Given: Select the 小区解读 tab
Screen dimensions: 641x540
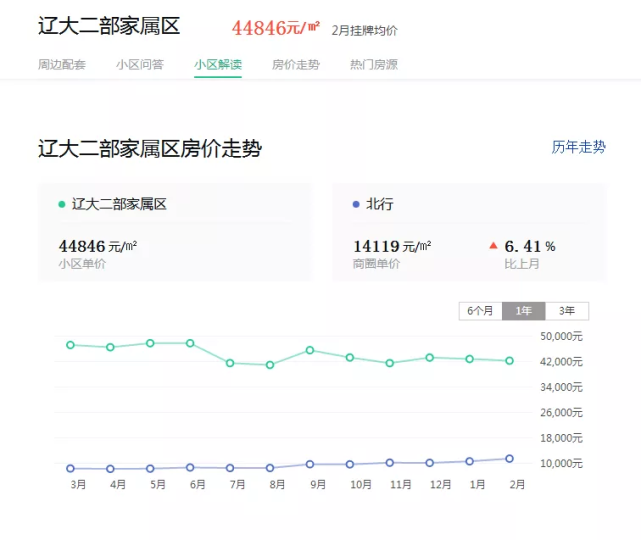Looking at the screenshot, I should pos(218,65).
